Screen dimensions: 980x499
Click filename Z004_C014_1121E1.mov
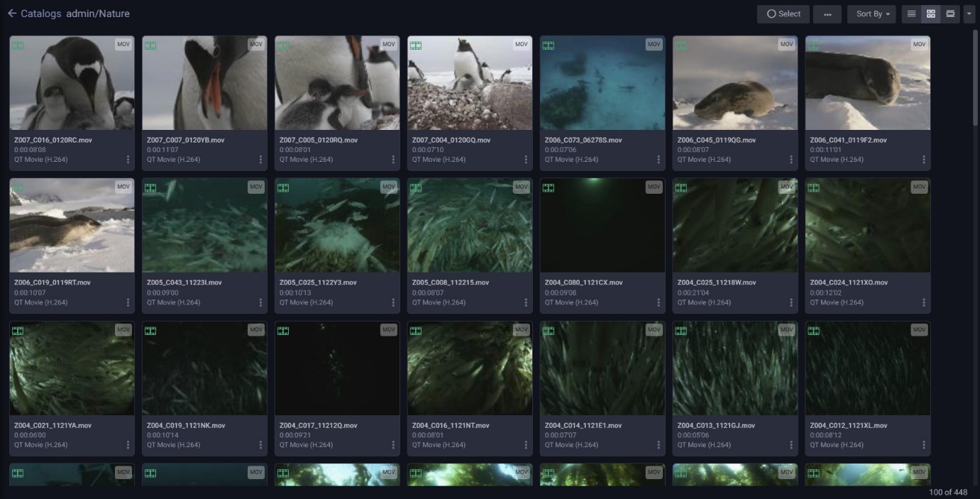pyautogui.click(x=583, y=426)
